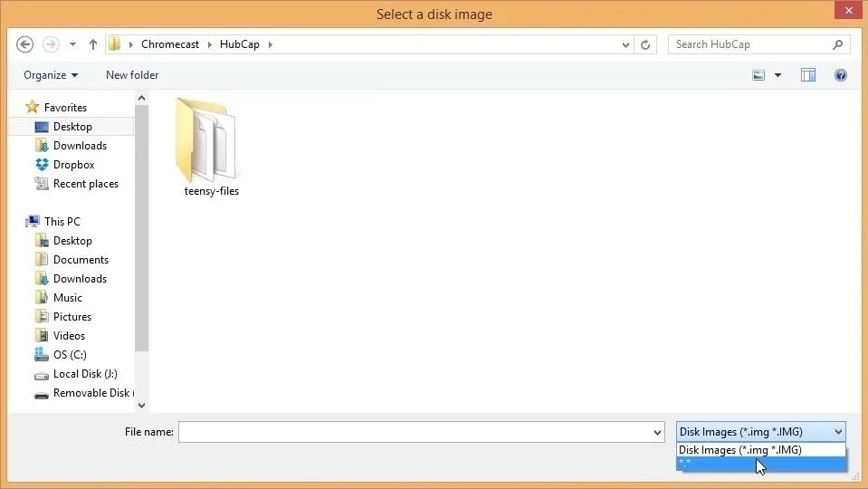Show the preview pane
Viewport: 868px width, 489px height.
(x=808, y=75)
